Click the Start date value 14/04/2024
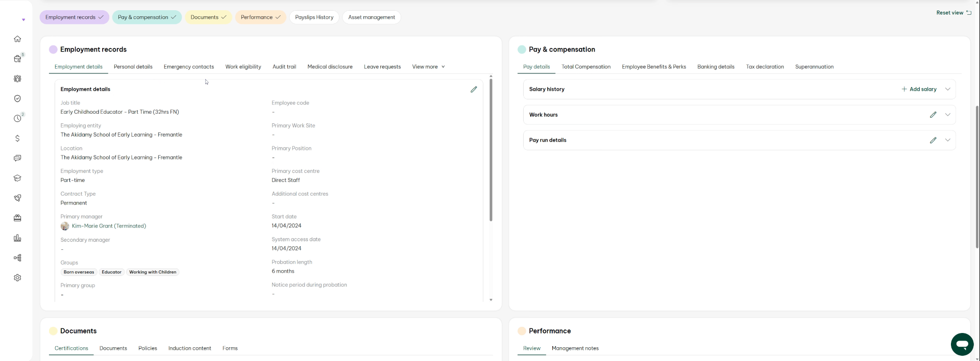 [286, 226]
